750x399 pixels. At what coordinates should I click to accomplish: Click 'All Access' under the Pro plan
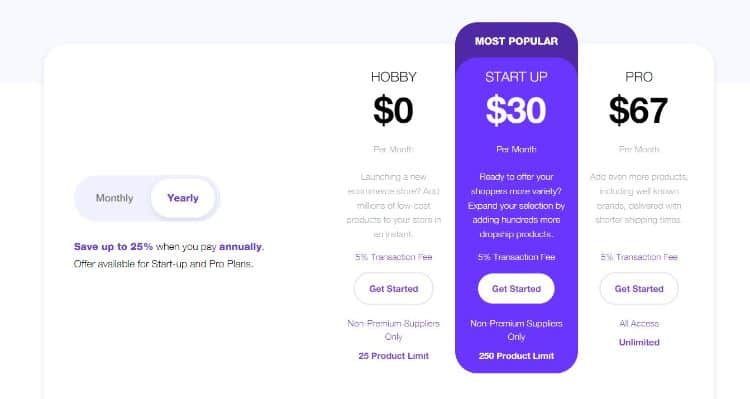click(639, 324)
